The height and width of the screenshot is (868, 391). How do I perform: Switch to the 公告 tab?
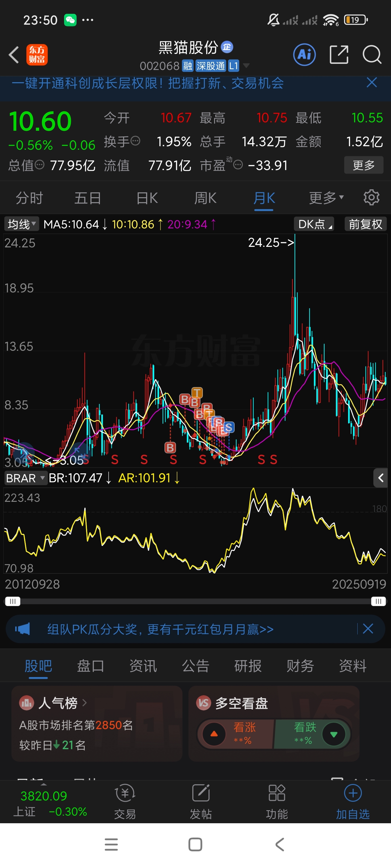(195, 666)
